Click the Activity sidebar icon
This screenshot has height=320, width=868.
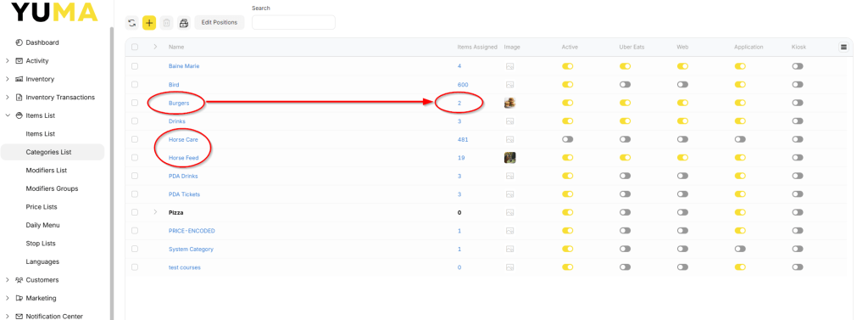19,61
